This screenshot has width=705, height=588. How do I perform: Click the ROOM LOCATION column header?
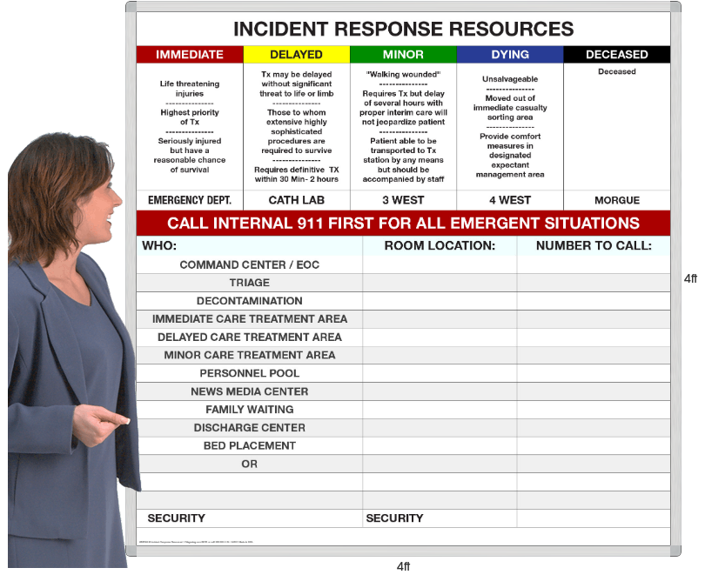[x=440, y=246]
